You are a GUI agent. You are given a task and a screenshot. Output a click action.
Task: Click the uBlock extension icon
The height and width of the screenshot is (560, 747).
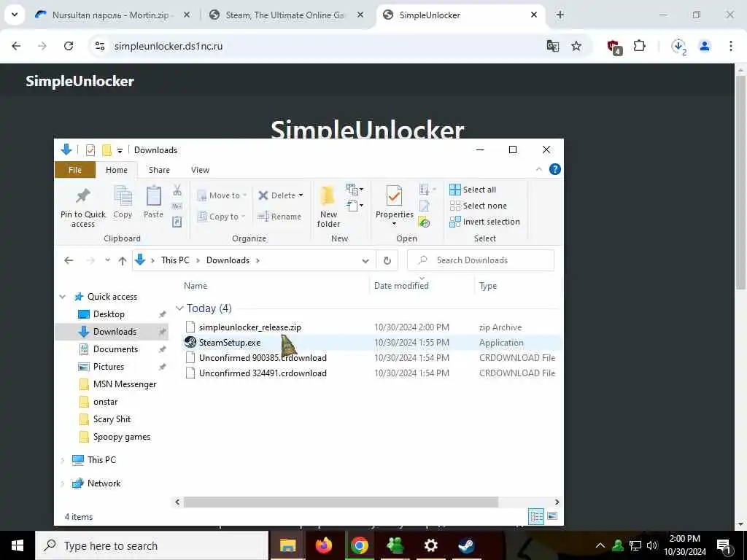(614, 47)
